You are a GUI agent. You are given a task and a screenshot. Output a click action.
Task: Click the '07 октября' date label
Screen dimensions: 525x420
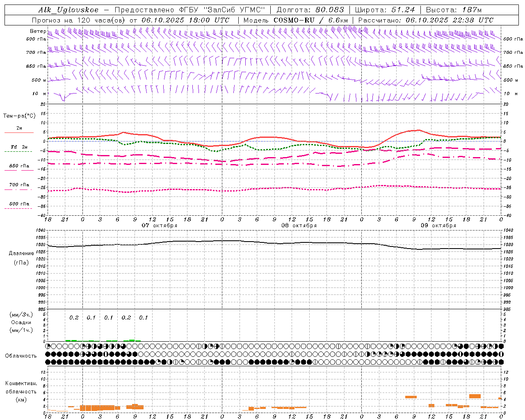pos(160,226)
